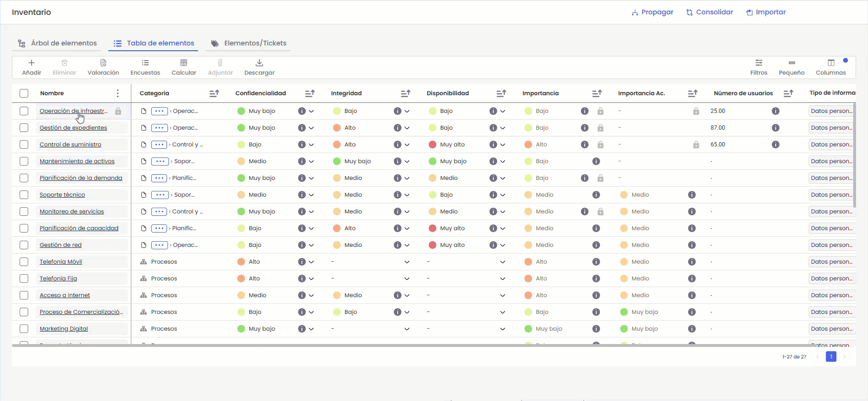Select the Gestión de expedientes row checkbox
868x401 pixels.
tap(24, 128)
